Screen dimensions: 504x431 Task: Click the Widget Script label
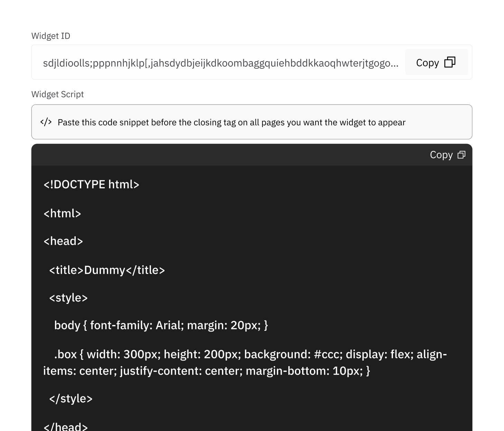[57, 94]
